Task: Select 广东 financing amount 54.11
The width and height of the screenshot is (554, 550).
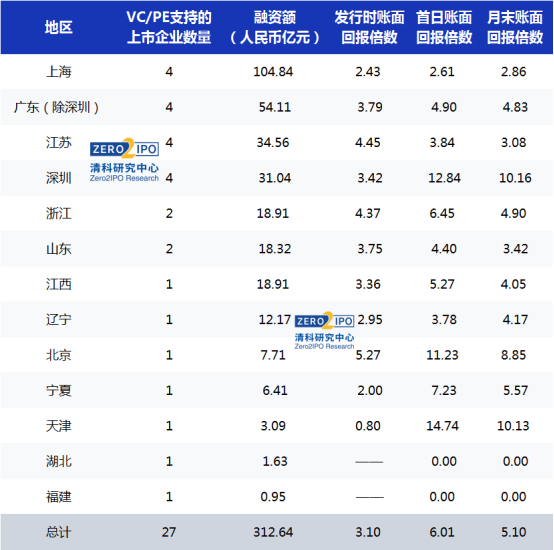Action: click(x=275, y=107)
